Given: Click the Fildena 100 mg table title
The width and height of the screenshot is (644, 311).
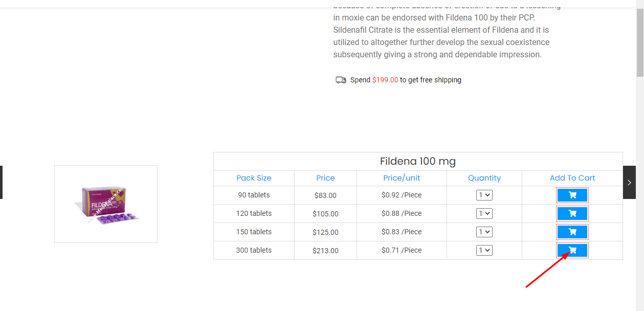Looking at the screenshot, I should pyautogui.click(x=417, y=162).
